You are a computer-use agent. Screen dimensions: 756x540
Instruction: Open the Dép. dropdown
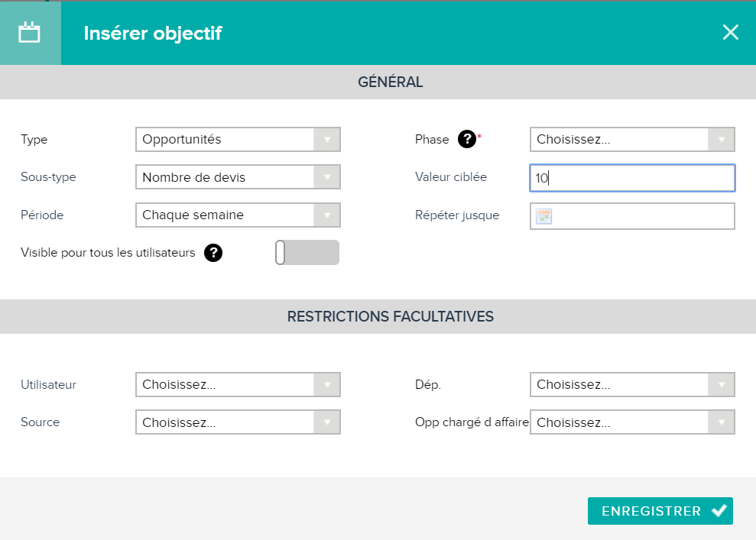click(632, 384)
